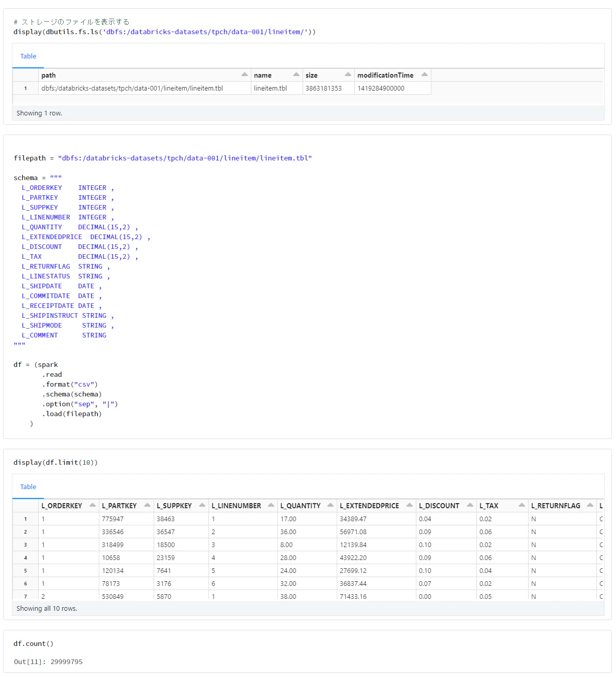The width and height of the screenshot is (616, 677).
Task: Click the modification time 1419284900000
Action: pyautogui.click(x=381, y=89)
